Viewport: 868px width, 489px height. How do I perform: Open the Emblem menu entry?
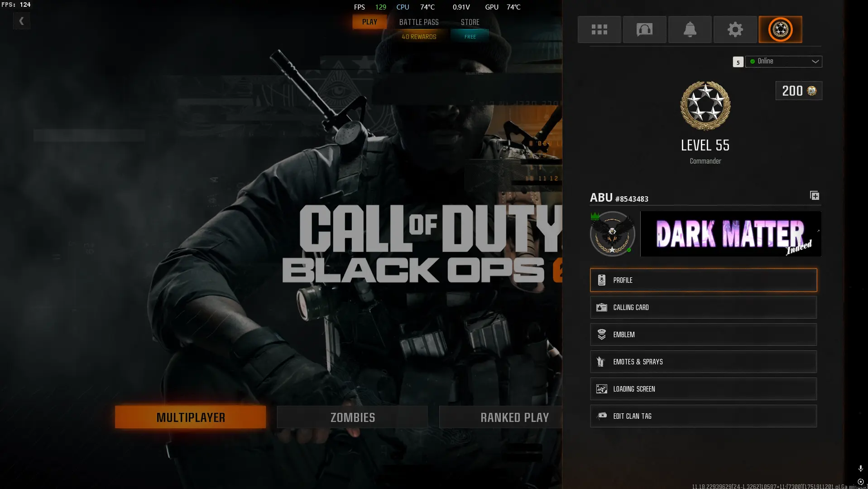click(704, 334)
